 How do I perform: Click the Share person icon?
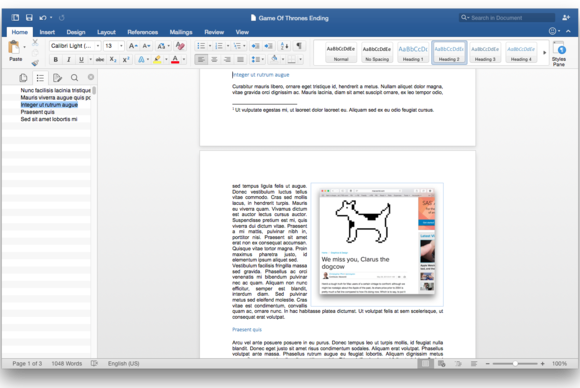point(566,17)
